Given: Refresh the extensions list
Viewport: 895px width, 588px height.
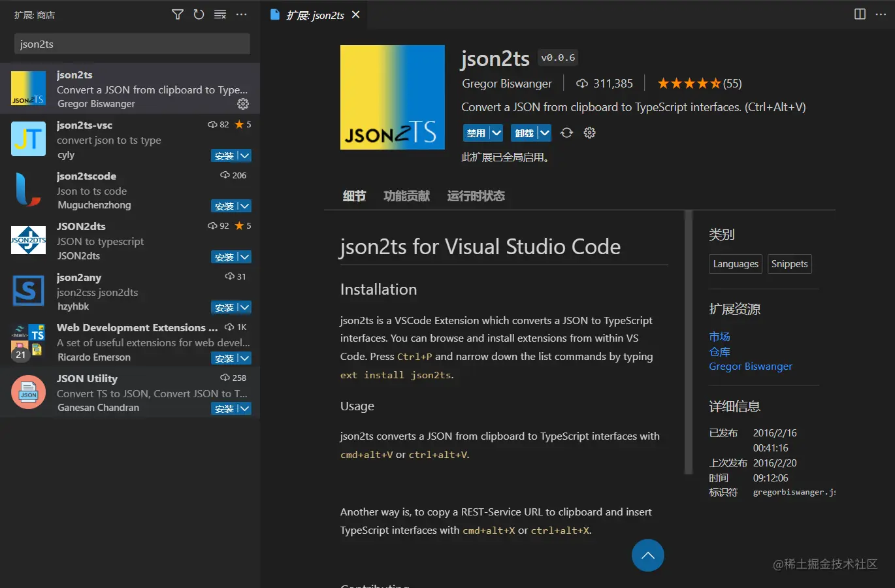Looking at the screenshot, I should (199, 14).
